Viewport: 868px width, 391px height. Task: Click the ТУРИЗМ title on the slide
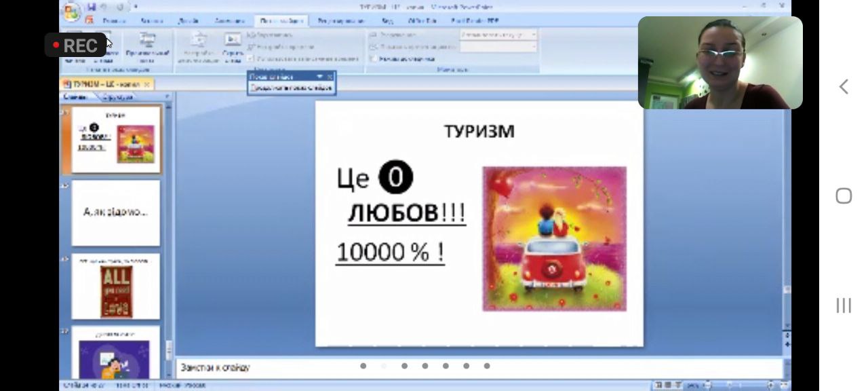tap(479, 132)
